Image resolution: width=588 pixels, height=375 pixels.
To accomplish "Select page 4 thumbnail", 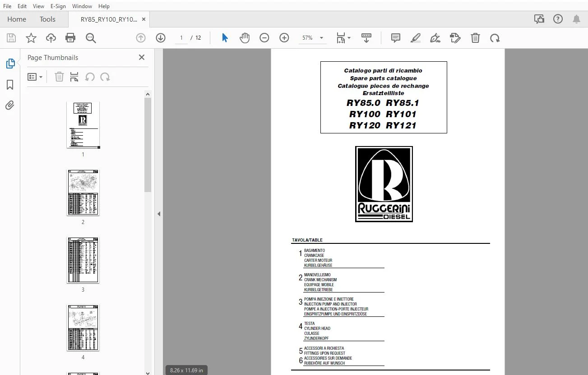I will coord(83,328).
